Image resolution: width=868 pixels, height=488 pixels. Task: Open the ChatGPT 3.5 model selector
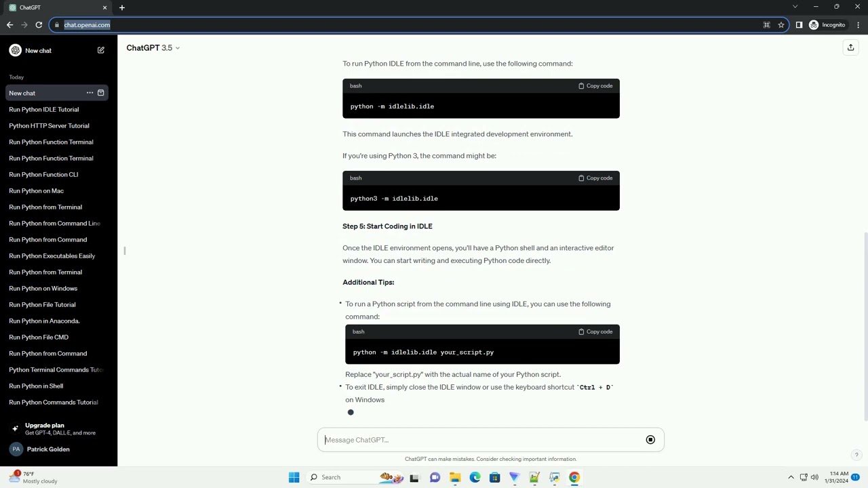click(153, 47)
